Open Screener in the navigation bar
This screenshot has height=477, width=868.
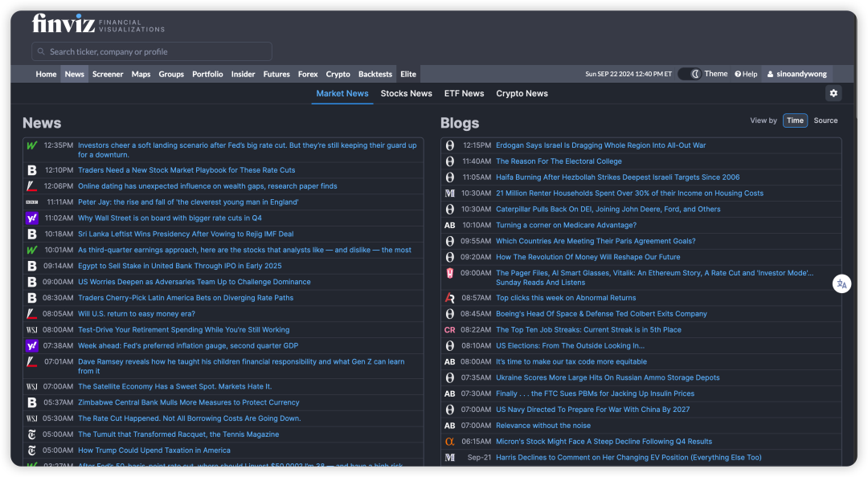pyautogui.click(x=108, y=74)
